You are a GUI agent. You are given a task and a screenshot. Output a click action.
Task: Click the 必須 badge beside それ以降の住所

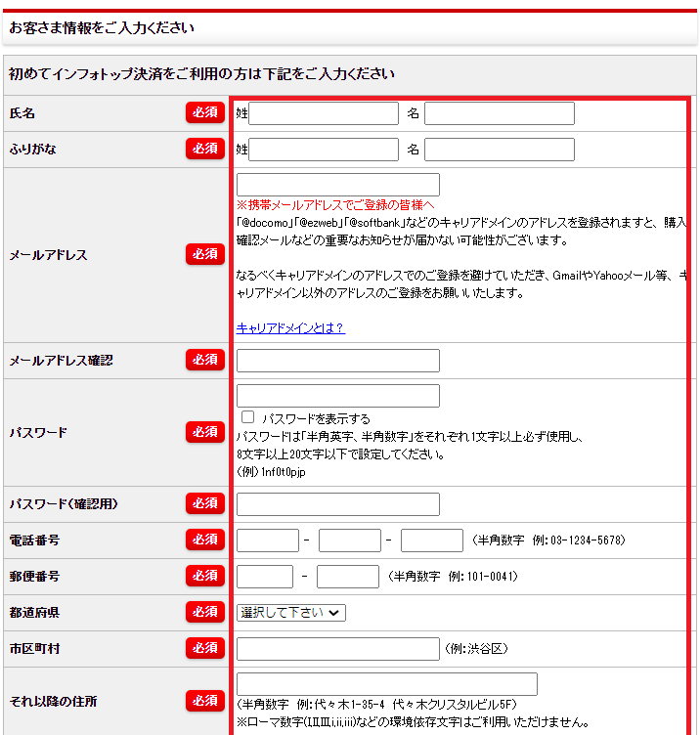(x=205, y=701)
